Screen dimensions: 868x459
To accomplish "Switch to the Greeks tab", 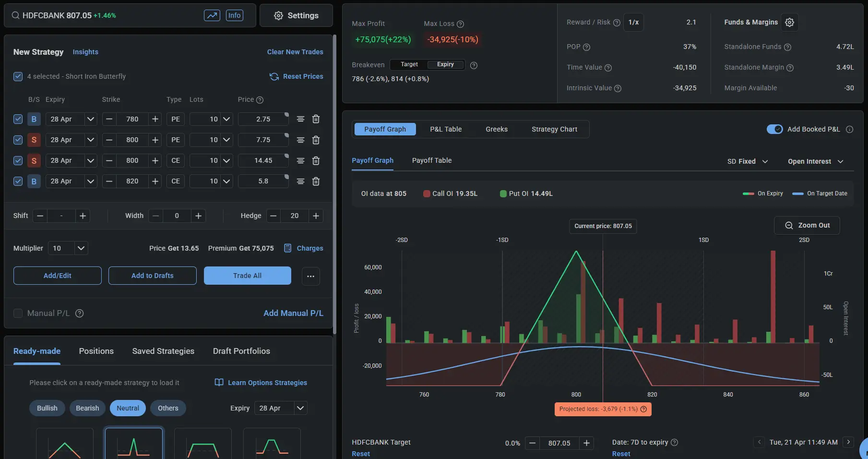I will [x=496, y=129].
